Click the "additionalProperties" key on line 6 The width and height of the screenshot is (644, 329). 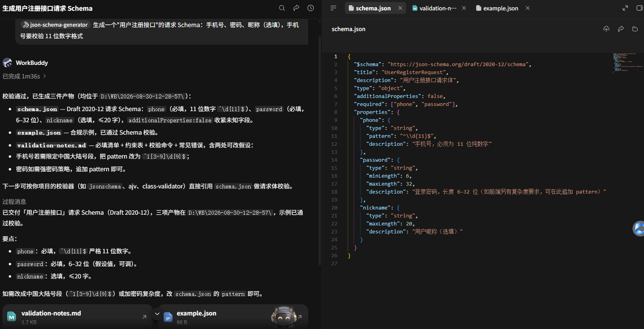point(388,96)
